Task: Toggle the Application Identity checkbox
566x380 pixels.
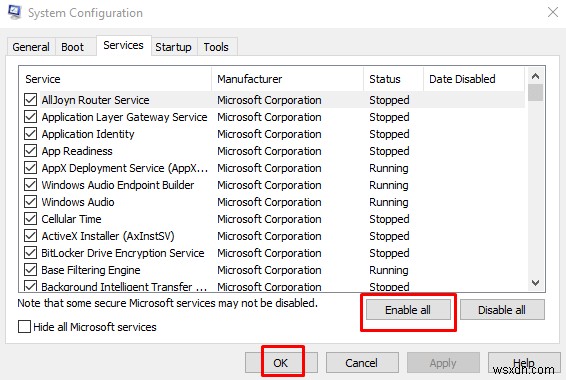Action: [31, 134]
